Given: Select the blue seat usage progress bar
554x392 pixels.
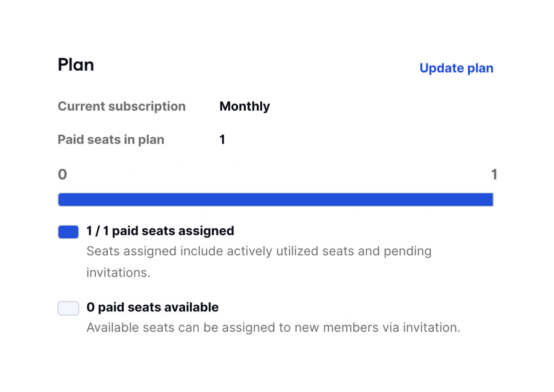Looking at the screenshot, I should (276, 199).
